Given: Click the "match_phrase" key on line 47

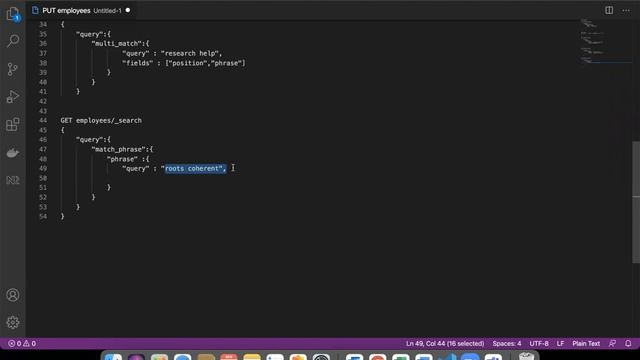Looking at the screenshot, I should point(118,149).
